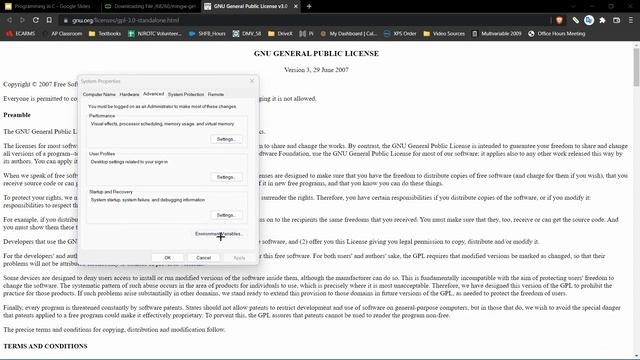This screenshot has height=360, width=640.
Task: Open the My Dashboard bookmark
Action: pos(348,34)
